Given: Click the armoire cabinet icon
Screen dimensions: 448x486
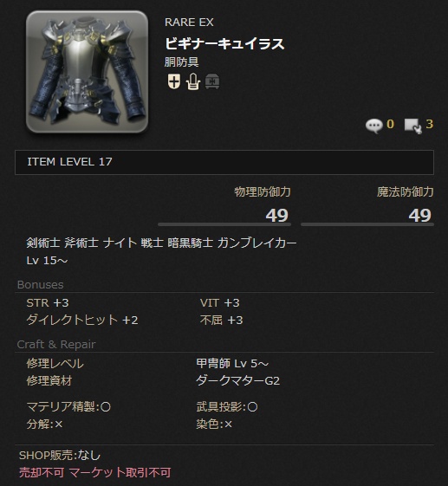Looking at the screenshot, I should (x=193, y=81).
